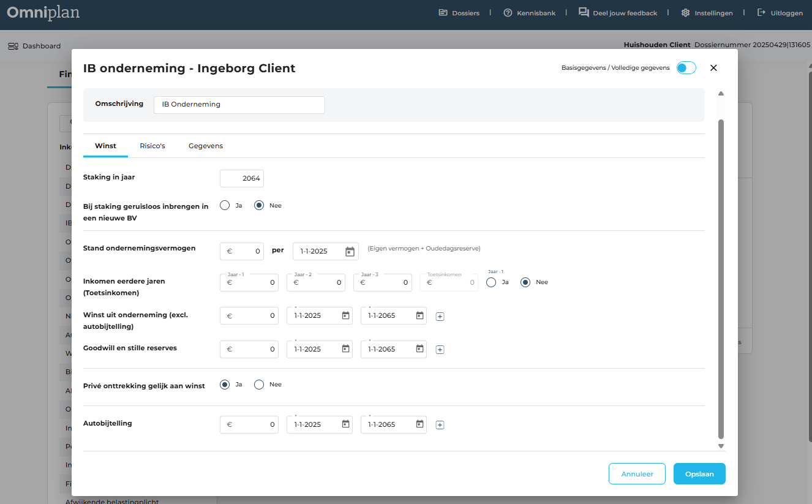Expand Goodwill en stille reserves with plus
Screen dimensions: 812x504
click(x=440, y=350)
